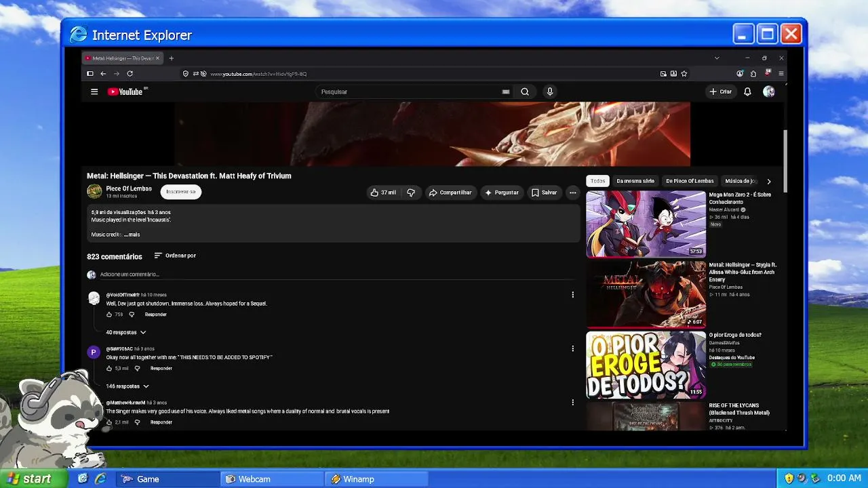Click the Compartilhar share button

click(450, 192)
